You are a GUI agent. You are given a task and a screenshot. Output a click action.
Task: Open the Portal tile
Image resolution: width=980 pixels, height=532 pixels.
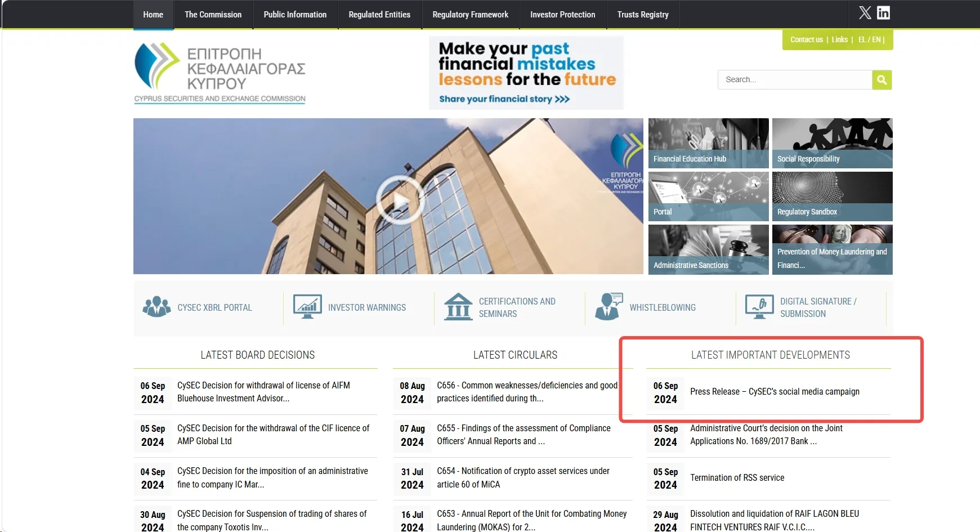coord(709,196)
